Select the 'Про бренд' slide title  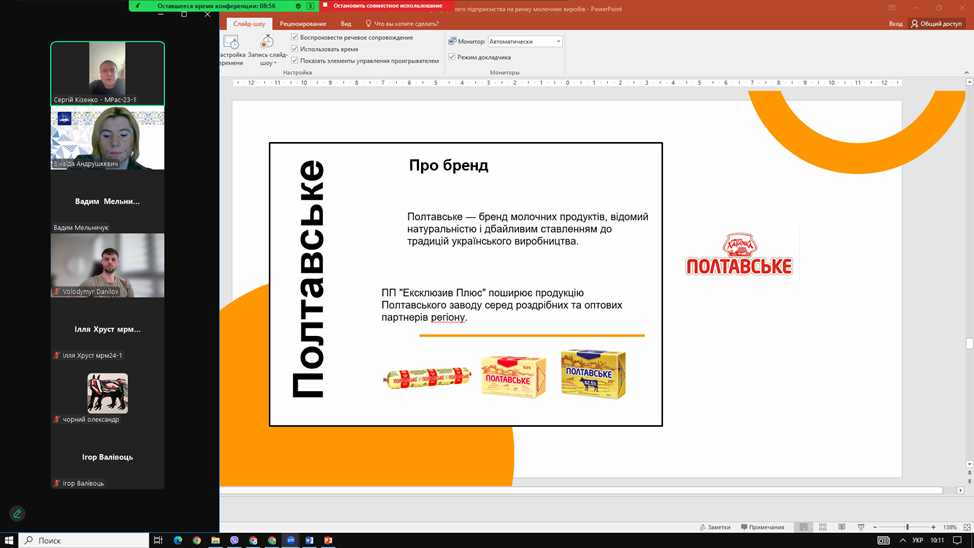point(448,165)
